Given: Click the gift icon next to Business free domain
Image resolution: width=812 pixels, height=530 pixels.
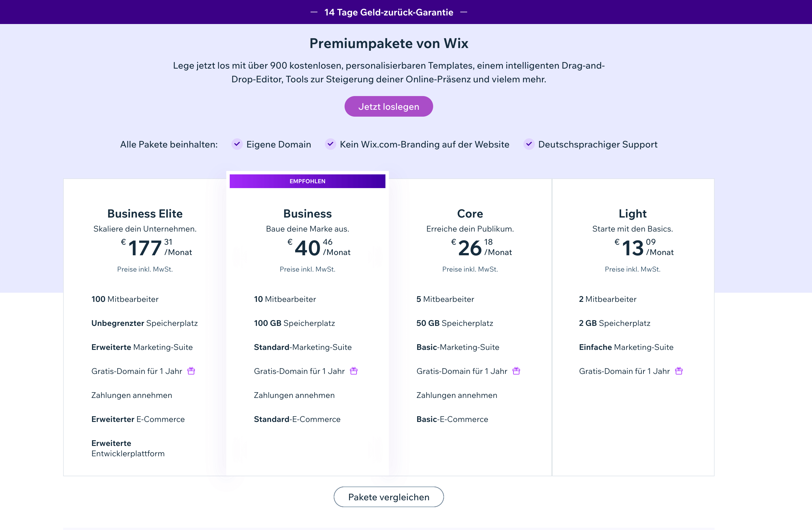Looking at the screenshot, I should (354, 371).
